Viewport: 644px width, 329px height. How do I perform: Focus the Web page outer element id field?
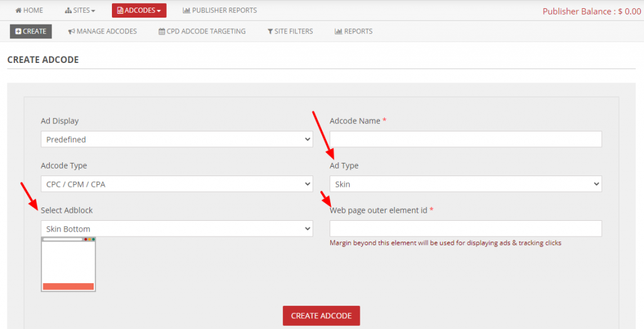coord(466,229)
